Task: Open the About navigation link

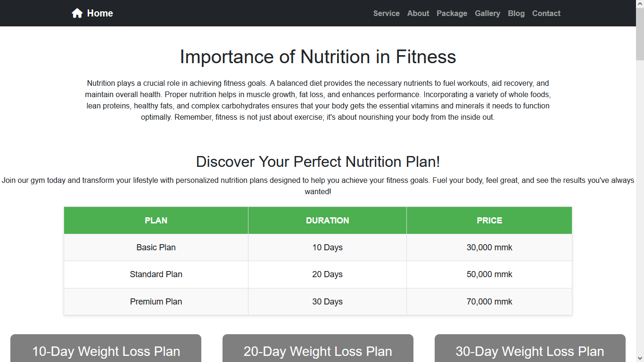Action: [x=418, y=13]
